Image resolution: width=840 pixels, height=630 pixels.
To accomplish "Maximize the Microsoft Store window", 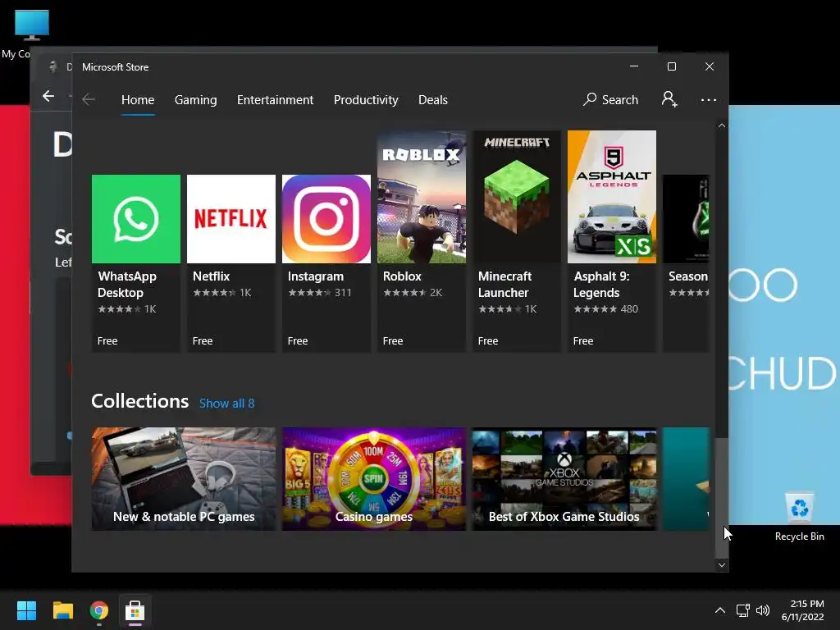I will [x=672, y=66].
